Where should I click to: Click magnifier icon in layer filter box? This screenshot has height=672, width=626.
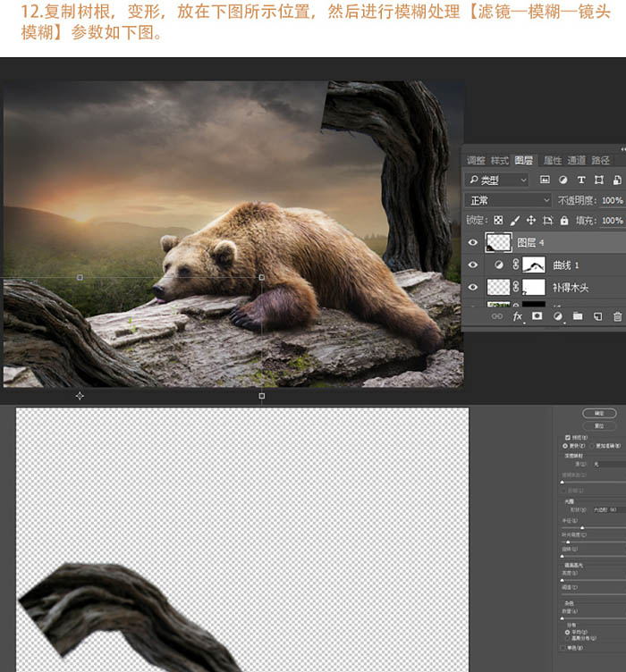pyautogui.click(x=473, y=180)
